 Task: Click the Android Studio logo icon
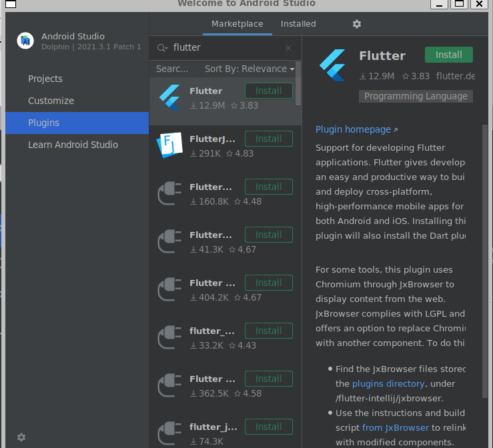[25, 41]
